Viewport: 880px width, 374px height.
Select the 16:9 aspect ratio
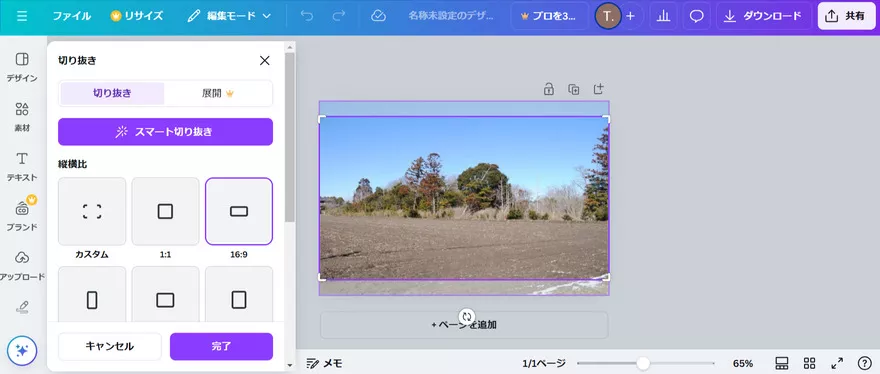click(x=239, y=211)
